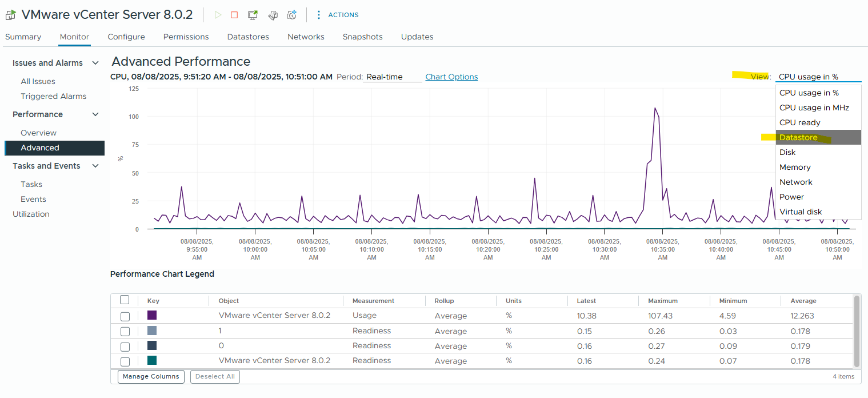Select Advanced in the sidebar
The height and width of the screenshot is (398, 868).
[55, 148]
